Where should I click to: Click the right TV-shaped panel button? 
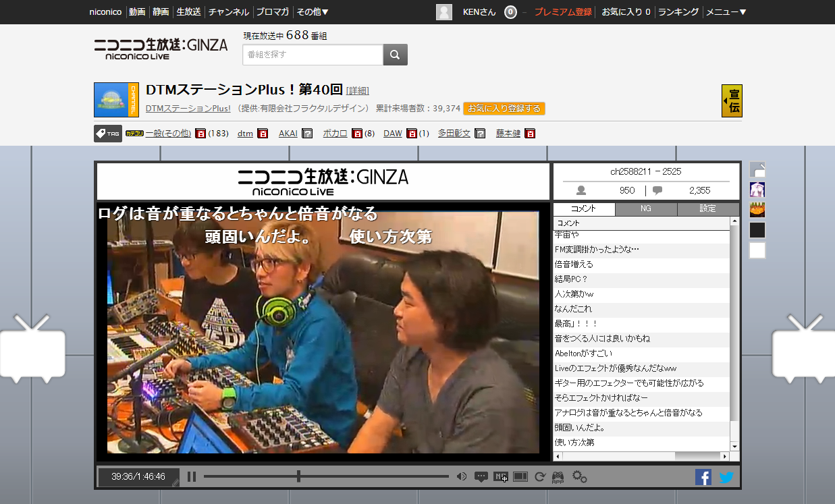coord(803,349)
